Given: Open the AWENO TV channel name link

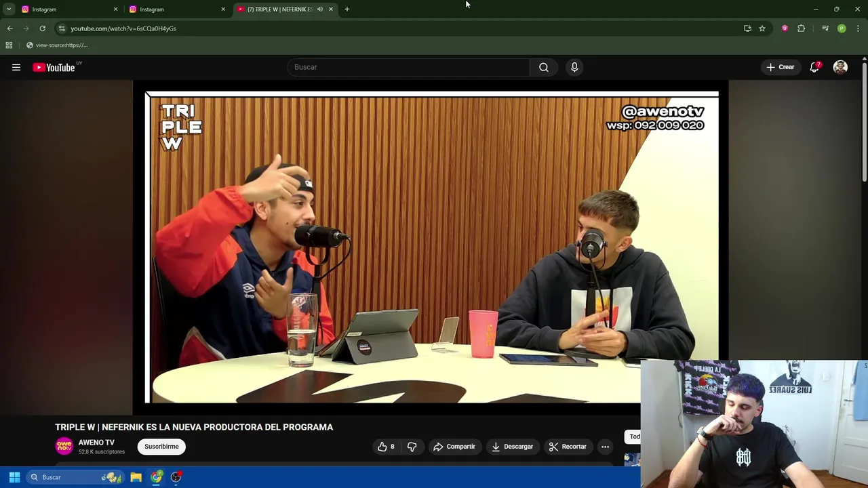Looking at the screenshot, I should (x=96, y=443).
